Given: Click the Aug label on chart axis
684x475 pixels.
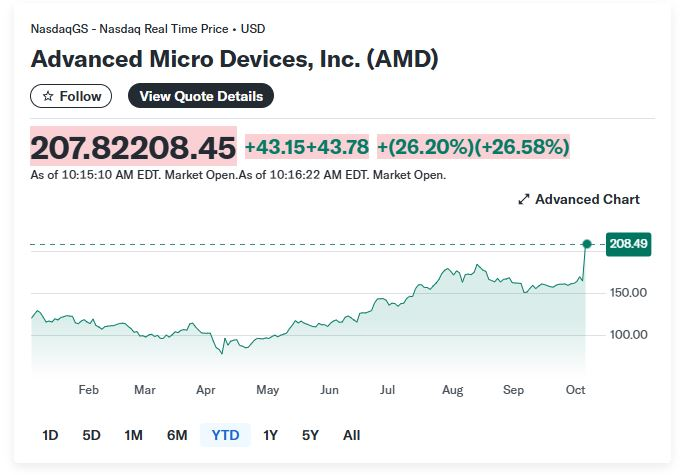Looking at the screenshot, I should pyautogui.click(x=453, y=390).
